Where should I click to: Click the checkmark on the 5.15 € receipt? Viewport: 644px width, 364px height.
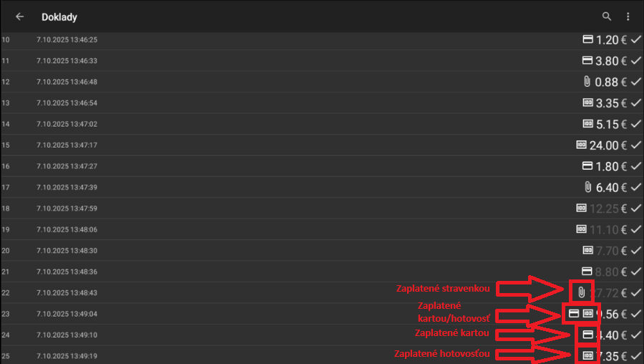635,124
